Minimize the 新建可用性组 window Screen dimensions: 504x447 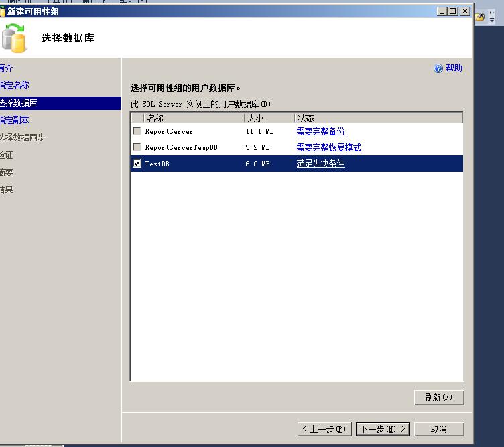[x=442, y=11]
